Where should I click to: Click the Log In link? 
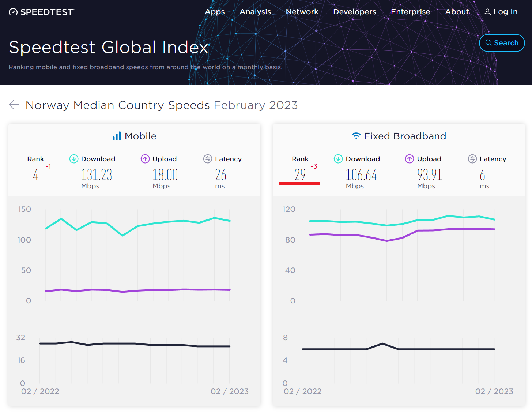click(501, 12)
